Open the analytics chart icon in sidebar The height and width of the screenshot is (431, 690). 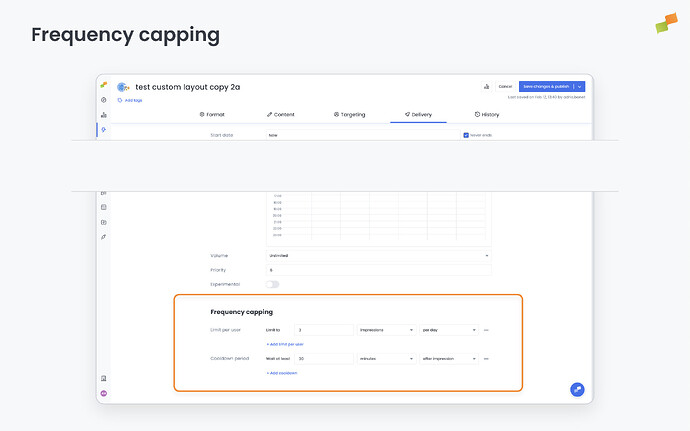103,115
